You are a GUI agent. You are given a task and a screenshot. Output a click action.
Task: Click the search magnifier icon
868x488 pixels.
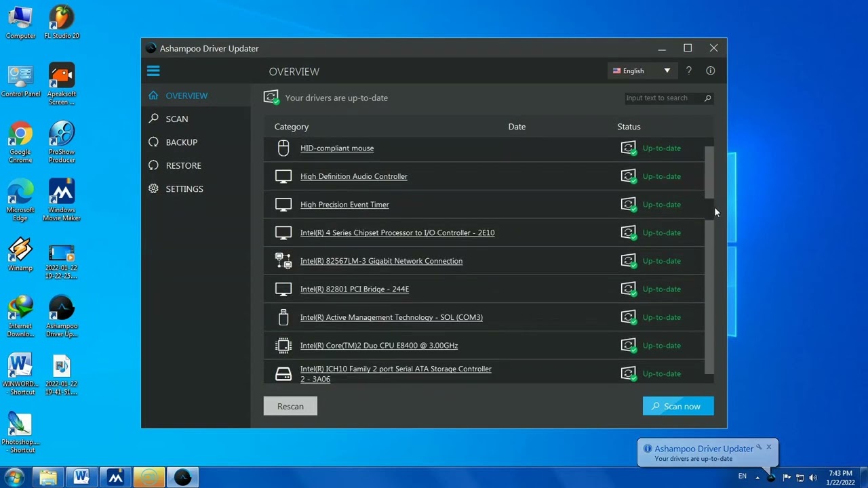707,98
